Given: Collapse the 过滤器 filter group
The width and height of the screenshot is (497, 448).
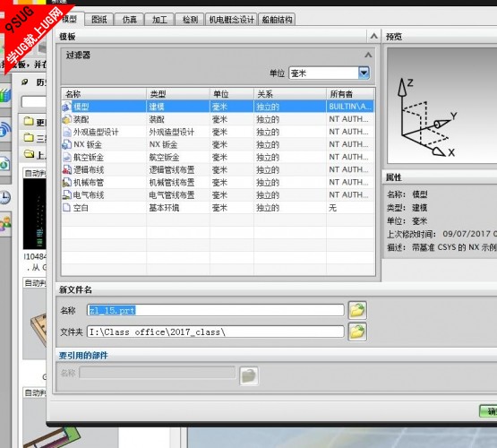Looking at the screenshot, I should click(x=368, y=55).
